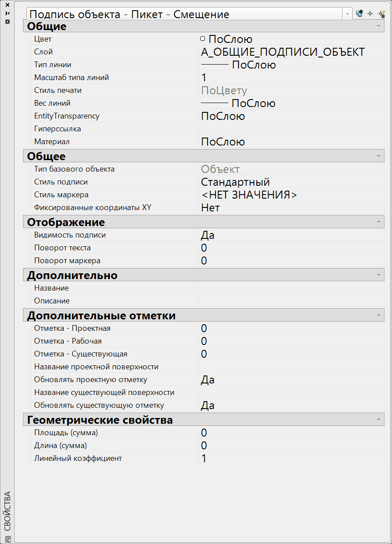Collapse the Отображение section
The width and height of the screenshot is (392, 544).
(379, 222)
